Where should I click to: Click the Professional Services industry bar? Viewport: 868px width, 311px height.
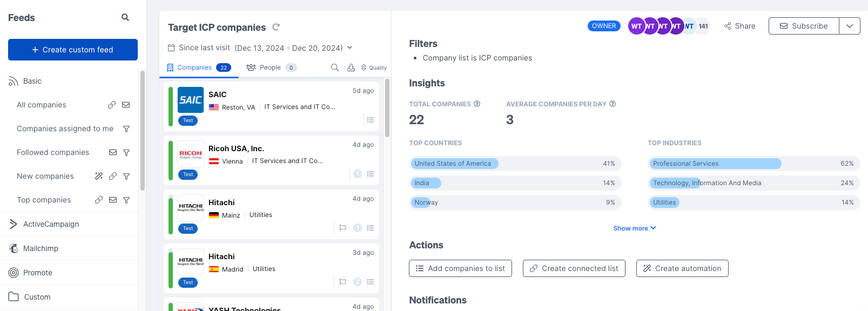754,164
